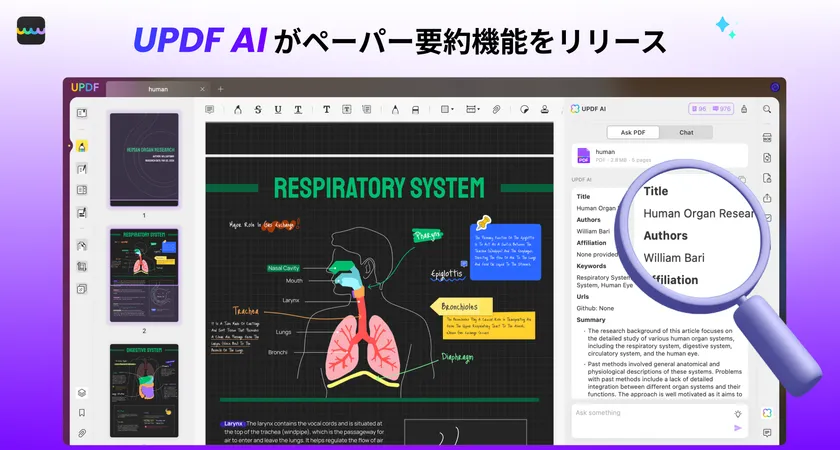Click the paperclip attachment tool in toolbar
This screenshot has height=450, width=840.
(496, 109)
